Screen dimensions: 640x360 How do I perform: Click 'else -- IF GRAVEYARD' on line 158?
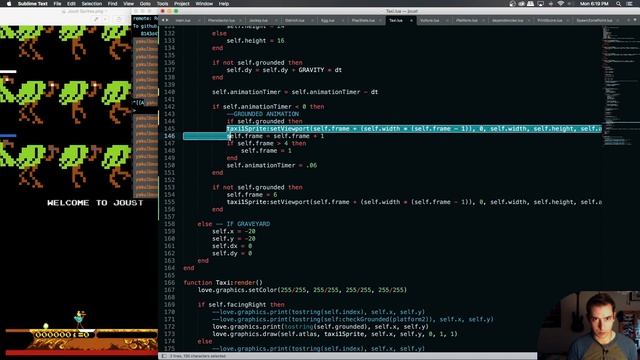click(x=233, y=224)
